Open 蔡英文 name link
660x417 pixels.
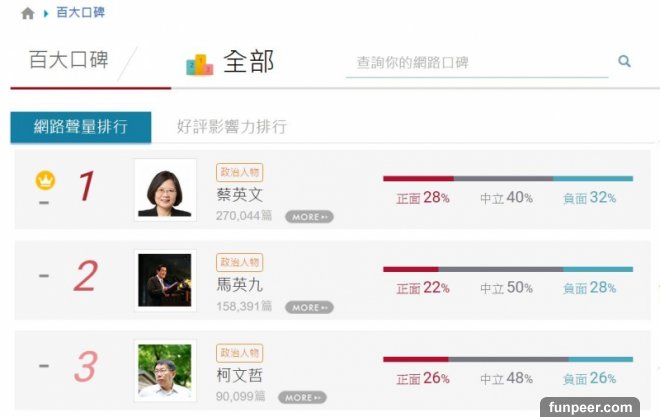(x=239, y=194)
